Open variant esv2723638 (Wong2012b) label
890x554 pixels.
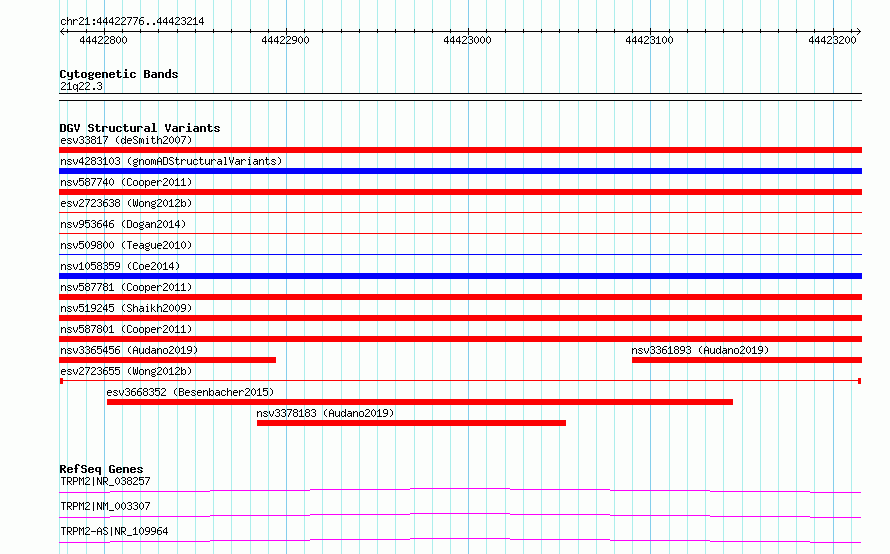[126, 203]
